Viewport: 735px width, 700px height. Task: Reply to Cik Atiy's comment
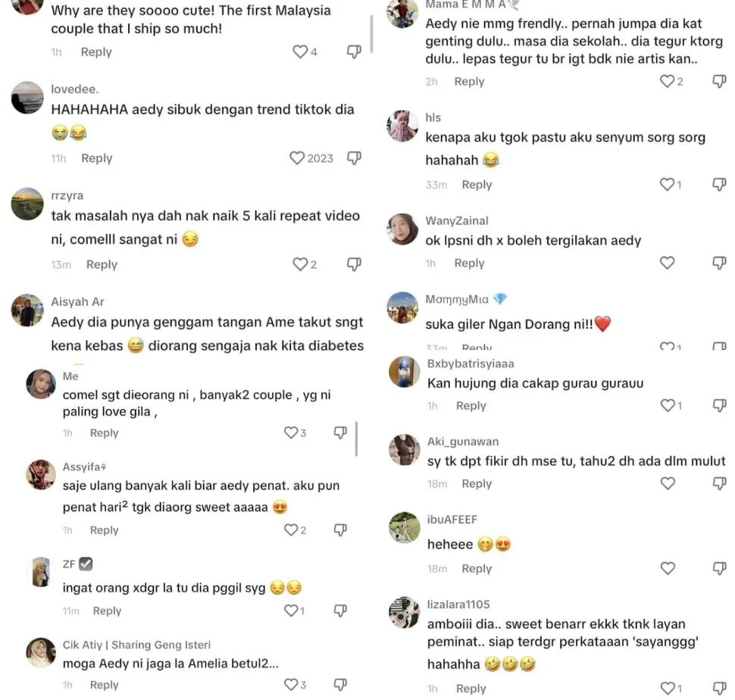[104, 685]
